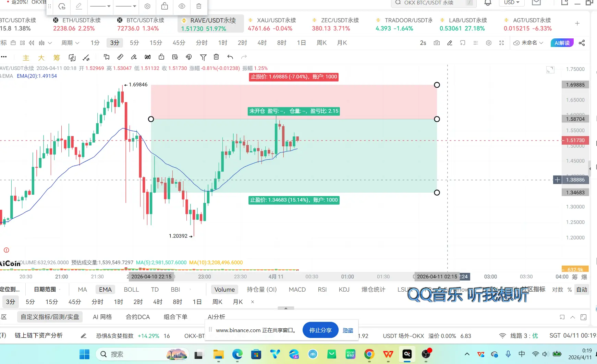Share the chart using share icon
The height and width of the screenshot is (364, 597).
[x=582, y=43]
